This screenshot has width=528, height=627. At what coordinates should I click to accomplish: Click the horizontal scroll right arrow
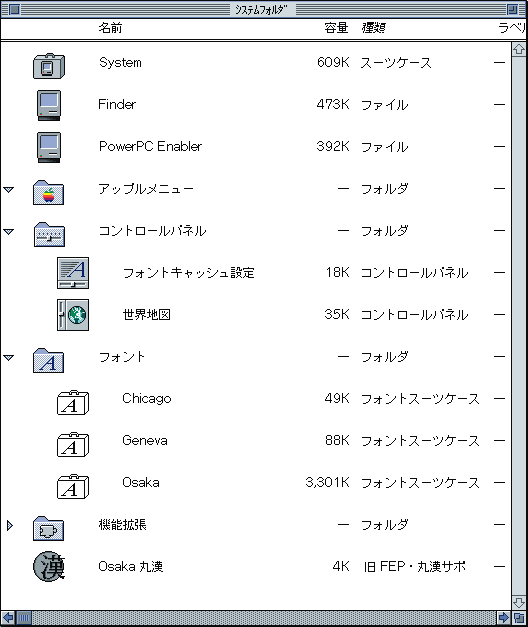504,618
